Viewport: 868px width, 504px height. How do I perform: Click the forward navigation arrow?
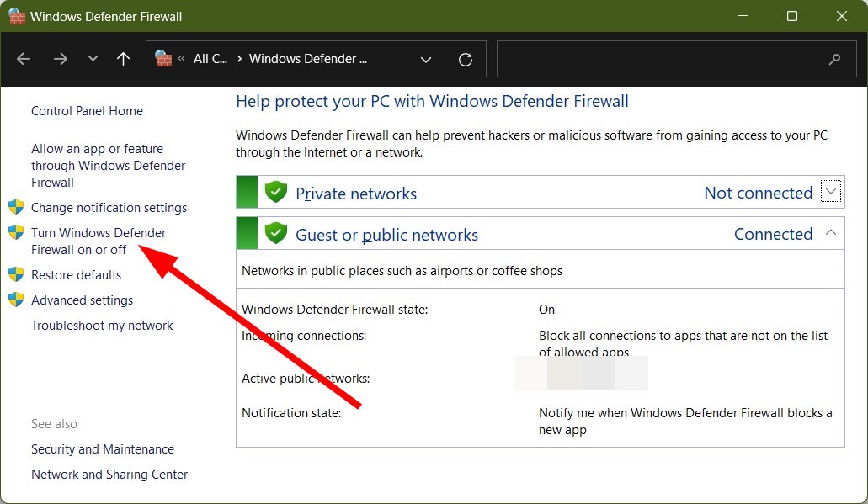click(60, 59)
